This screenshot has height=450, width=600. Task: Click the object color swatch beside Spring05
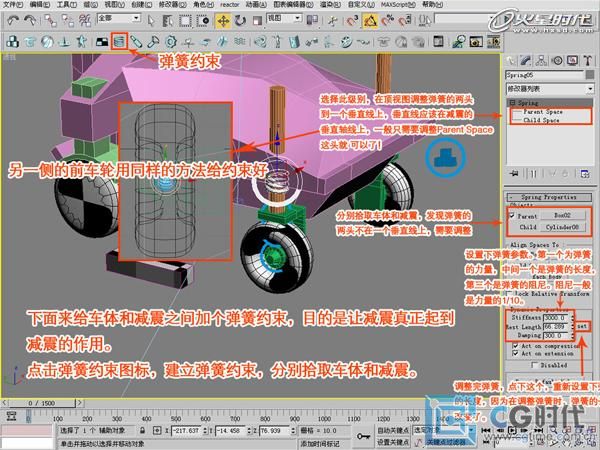tap(590, 75)
